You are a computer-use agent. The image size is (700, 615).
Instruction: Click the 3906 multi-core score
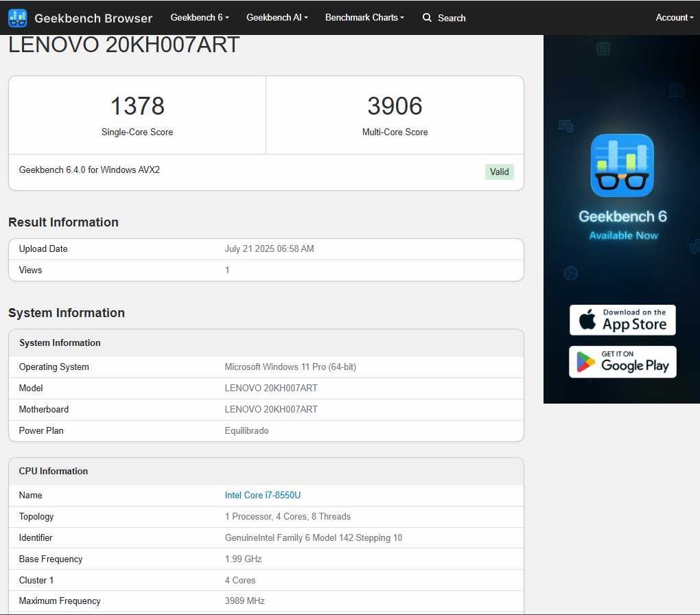click(x=395, y=106)
